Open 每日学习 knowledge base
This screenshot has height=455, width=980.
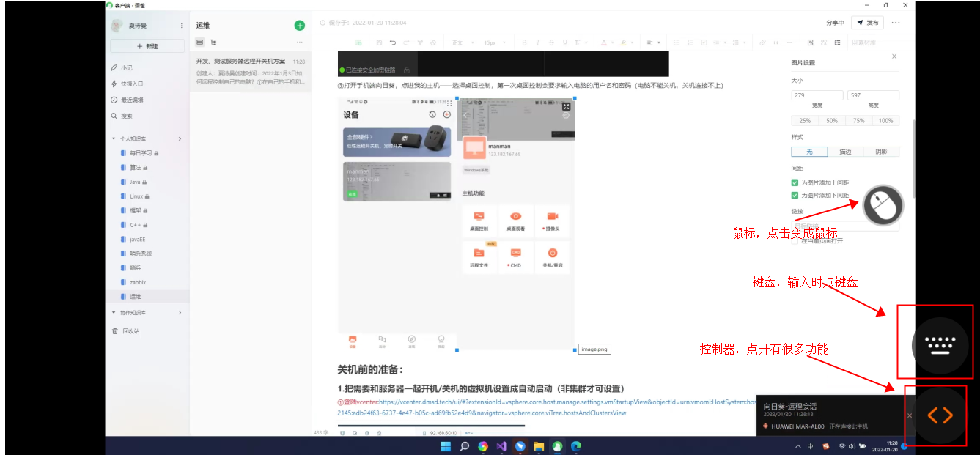click(x=141, y=153)
